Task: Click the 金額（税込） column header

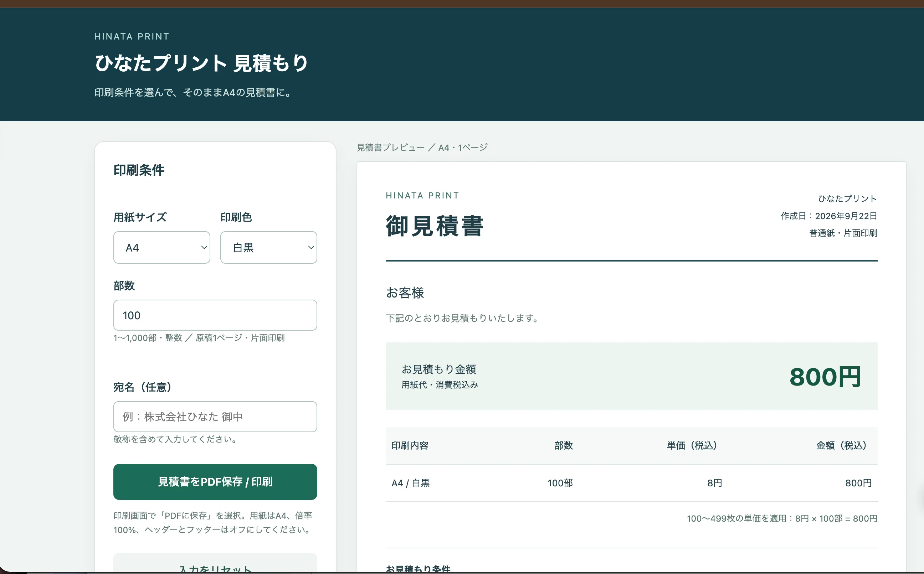Action: click(x=841, y=445)
